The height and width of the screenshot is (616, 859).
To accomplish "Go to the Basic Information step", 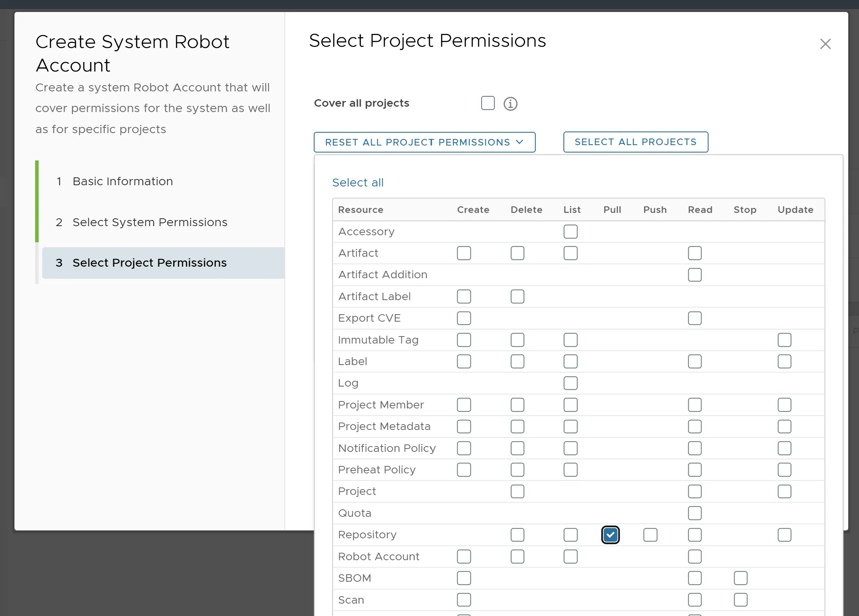I will coord(123,181).
